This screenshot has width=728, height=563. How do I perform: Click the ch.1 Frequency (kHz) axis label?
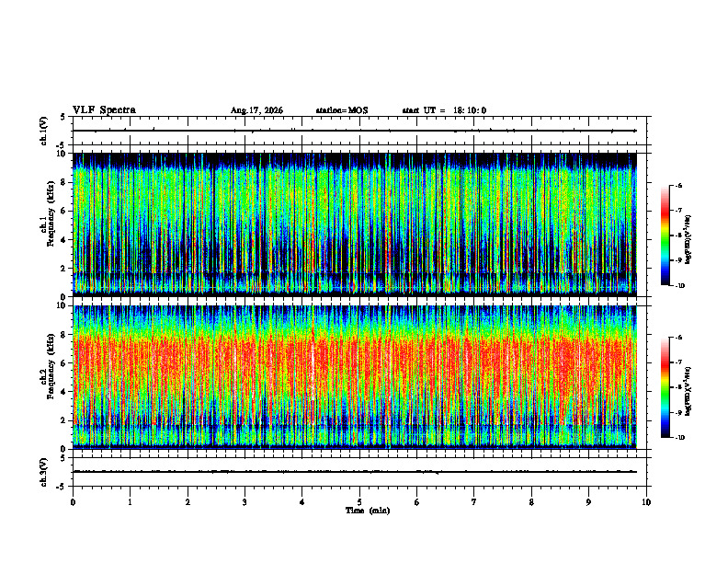point(47,224)
